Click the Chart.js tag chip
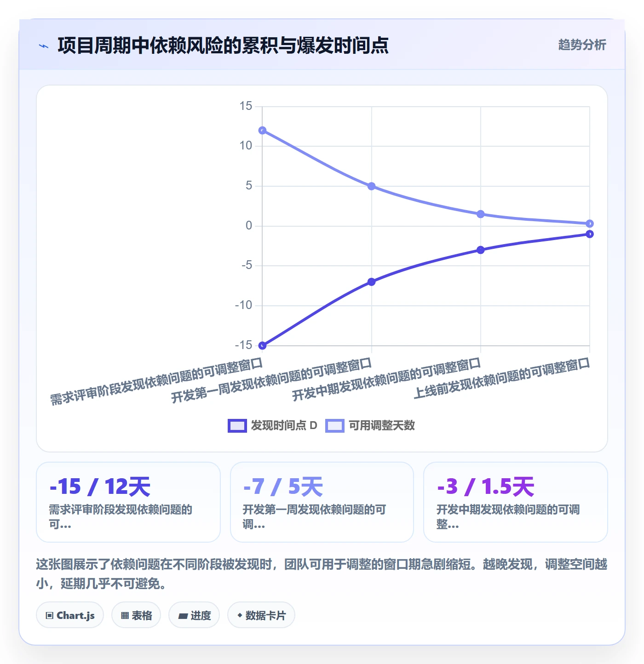The width and height of the screenshot is (644, 664). (x=70, y=615)
